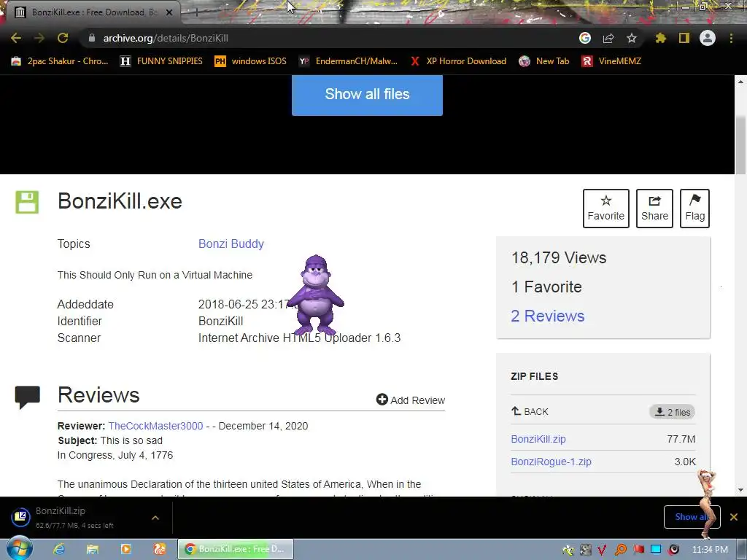
Task: Click the browser back arrow
Action: (16, 38)
